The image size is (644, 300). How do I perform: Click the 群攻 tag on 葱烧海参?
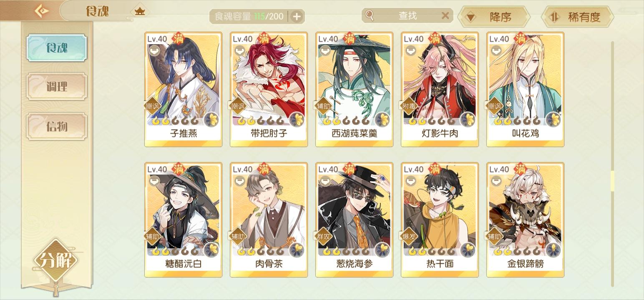pyautogui.click(x=324, y=236)
